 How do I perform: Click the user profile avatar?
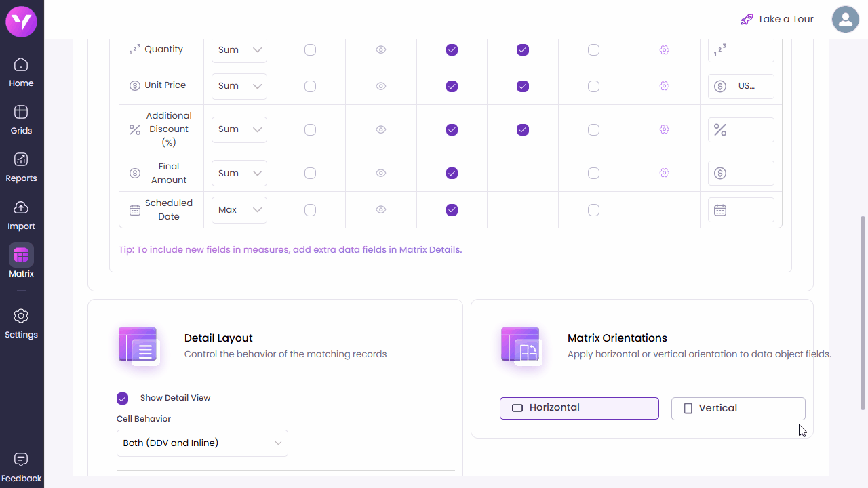[x=845, y=19]
